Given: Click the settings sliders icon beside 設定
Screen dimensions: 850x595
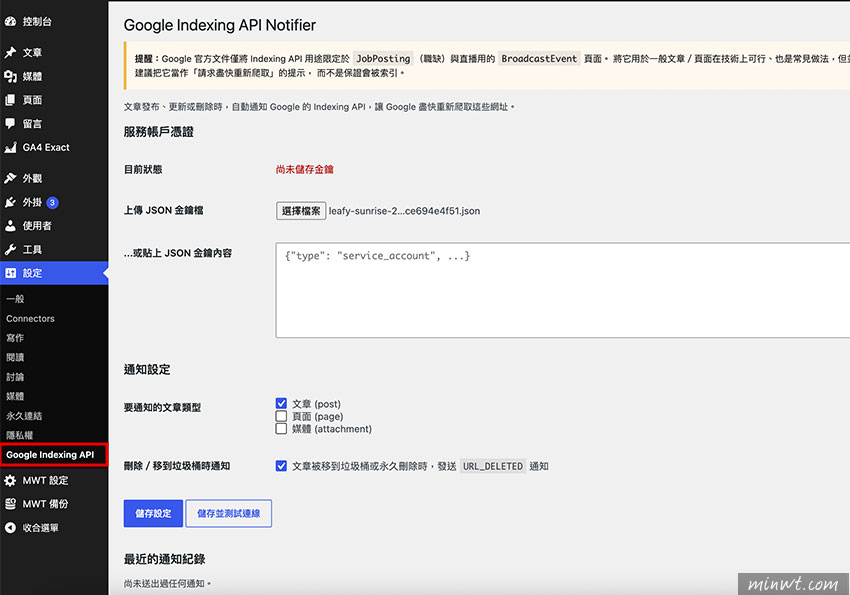Looking at the screenshot, I should pos(10,273).
